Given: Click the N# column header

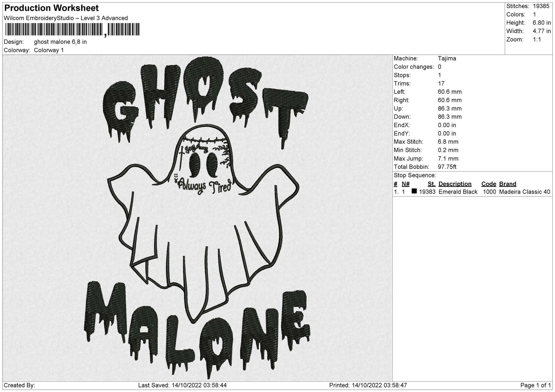Looking at the screenshot, I should (406, 184).
